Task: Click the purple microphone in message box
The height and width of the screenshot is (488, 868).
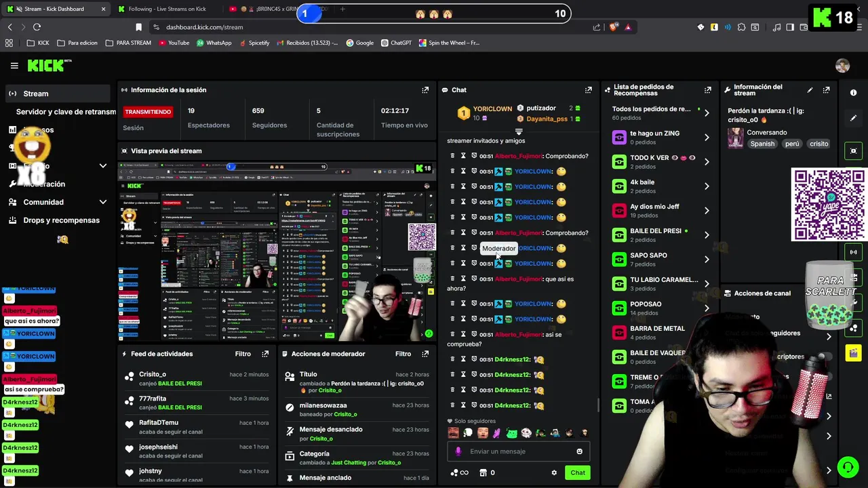Action: point(458,451)
